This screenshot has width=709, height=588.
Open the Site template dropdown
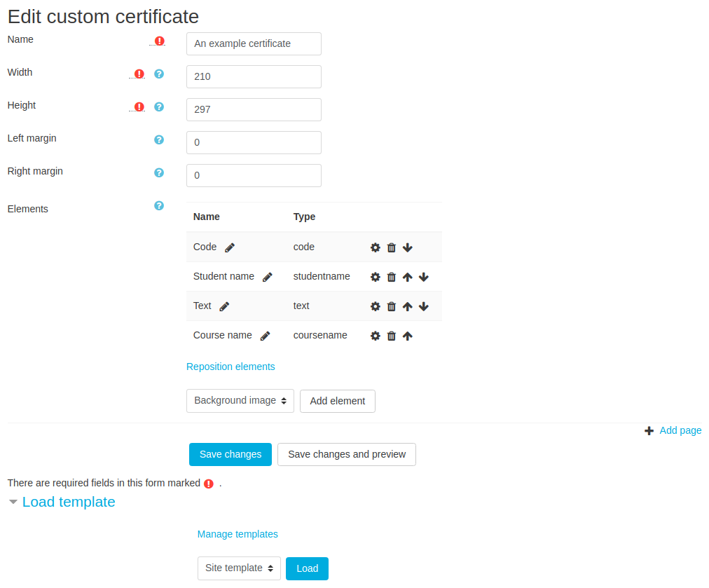tap(239, 568)
